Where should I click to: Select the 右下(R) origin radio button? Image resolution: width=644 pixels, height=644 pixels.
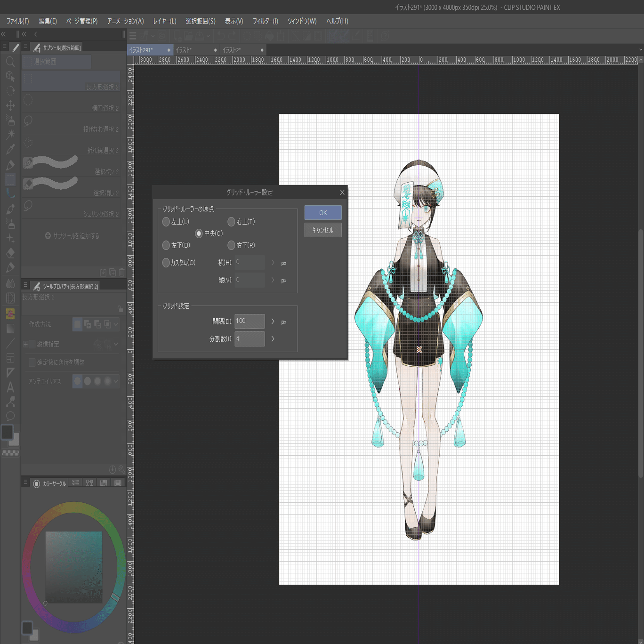point(231,245)
